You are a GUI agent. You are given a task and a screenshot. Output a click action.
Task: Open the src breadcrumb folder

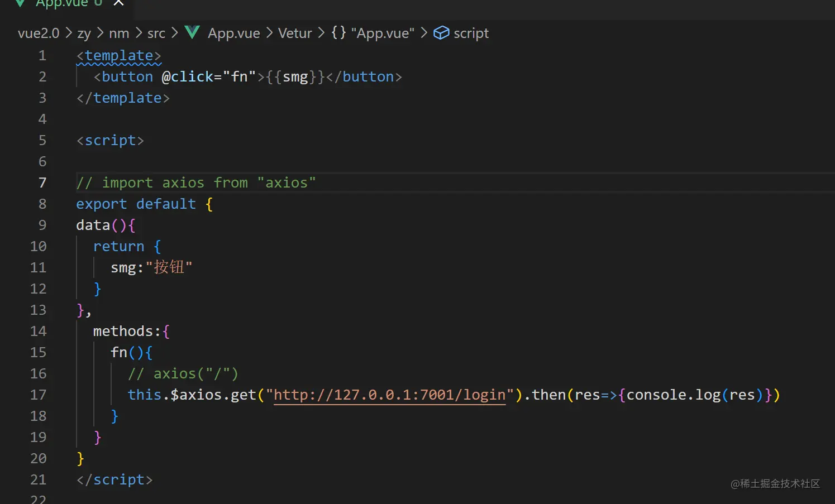pos(156,33)
